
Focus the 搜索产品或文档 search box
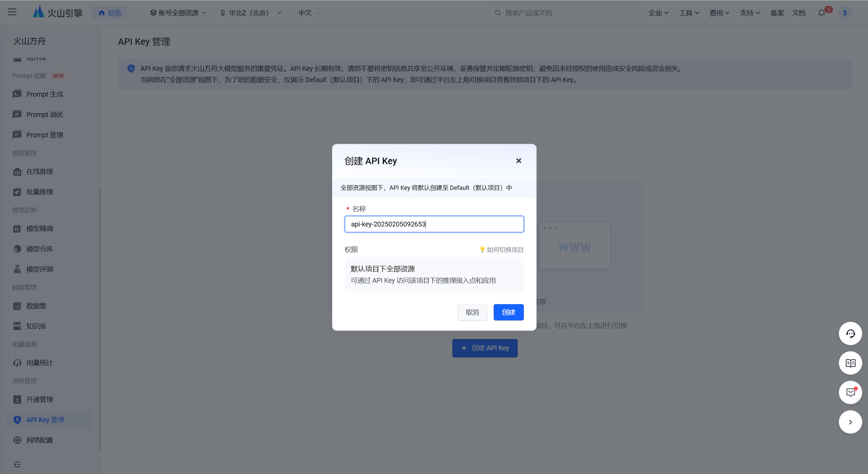coord(564,13)
